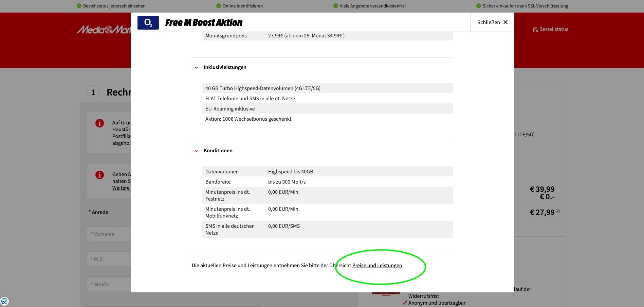This screenshot has height=307, width=644.
Task: Click the footnote icon next to € 27,99
Action: (558, 211)
